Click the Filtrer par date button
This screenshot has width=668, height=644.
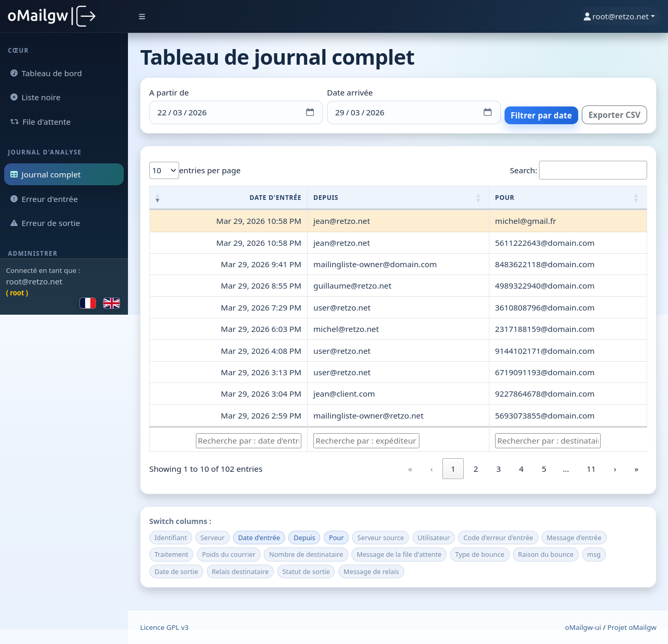tap(541, 115)
